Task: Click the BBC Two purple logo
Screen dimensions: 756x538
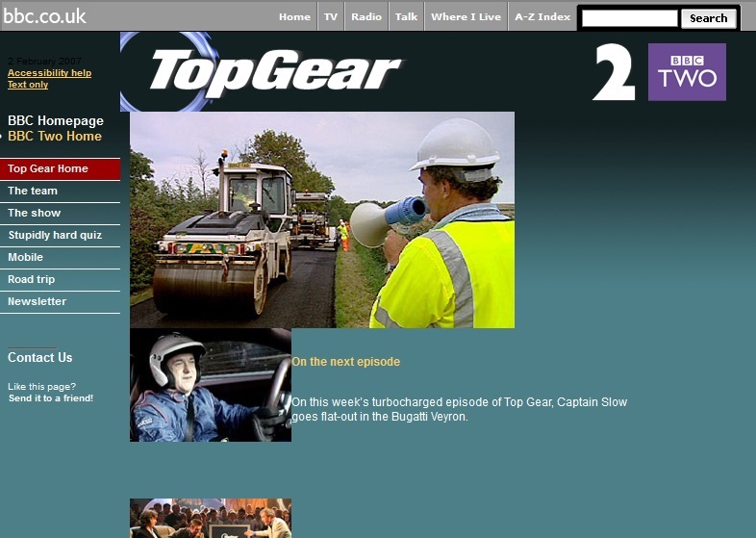Action: click(x=687, y=72)
